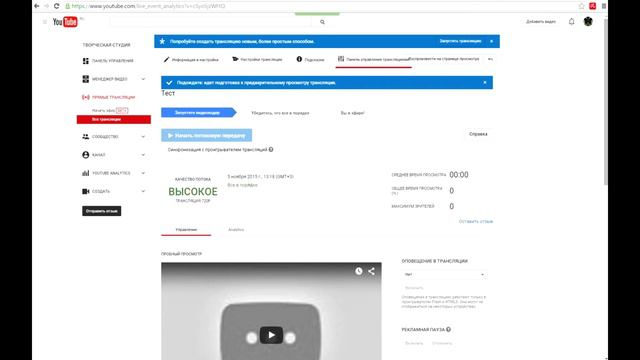
Task: Expand the YouTube Analytics section
Action: (143, 173)
